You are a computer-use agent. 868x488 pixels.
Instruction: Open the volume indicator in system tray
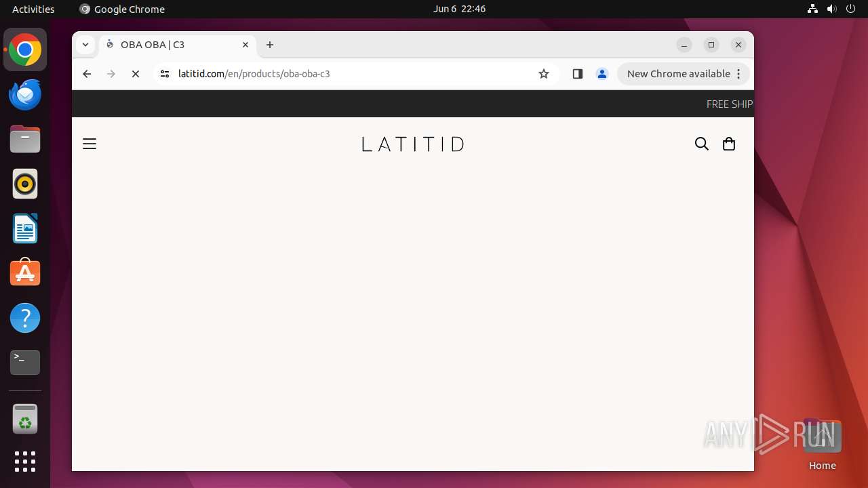(831, 9)
